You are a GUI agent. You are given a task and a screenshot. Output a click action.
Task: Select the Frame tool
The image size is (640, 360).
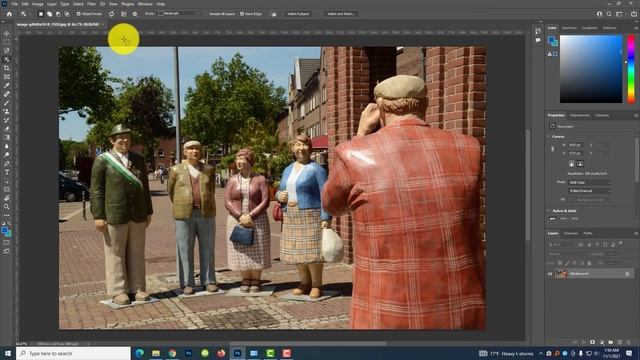[7, 77]
